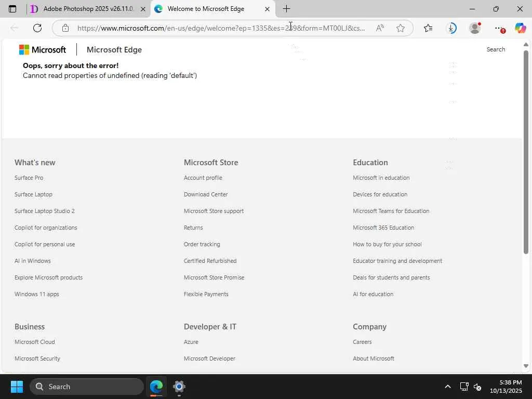Open the Careers link
The height and width of the screenshot is (399, 532).
click(x=362, y=342)
